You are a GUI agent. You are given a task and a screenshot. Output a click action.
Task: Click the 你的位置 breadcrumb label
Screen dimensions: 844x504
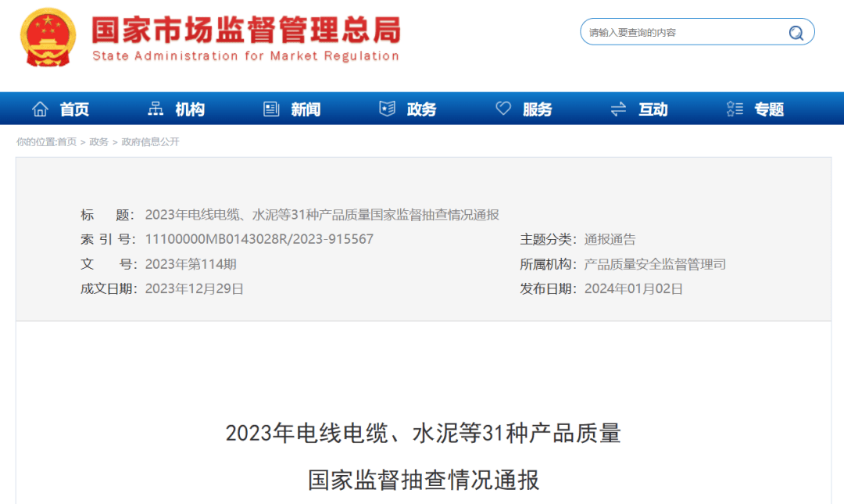pos(35,141)
